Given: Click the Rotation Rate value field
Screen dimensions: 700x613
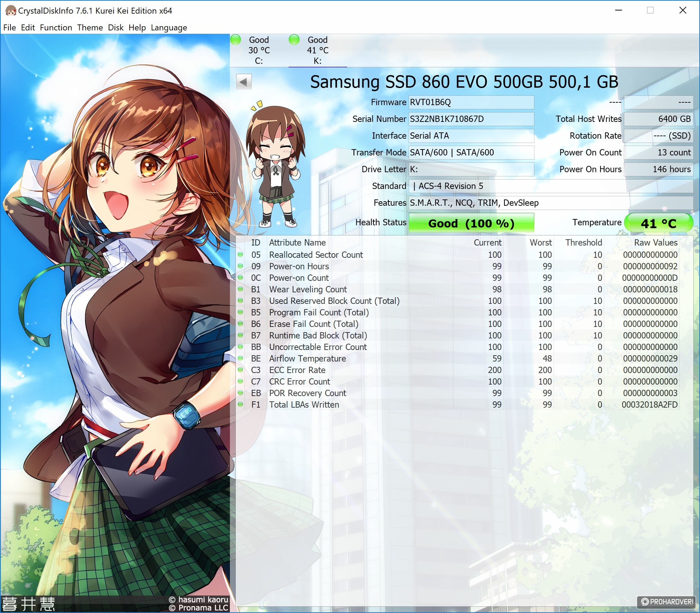Looking at the screenshot, I should 658,136.
